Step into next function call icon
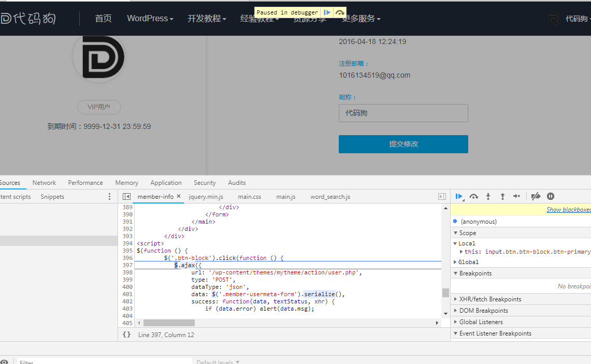This screenshot has width=591, height=364. [488, 196]
